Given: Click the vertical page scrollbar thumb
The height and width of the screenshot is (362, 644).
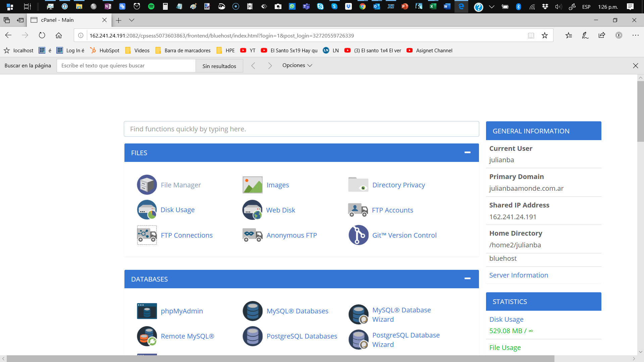Looking at the screenshot, I should coord(640,111).
